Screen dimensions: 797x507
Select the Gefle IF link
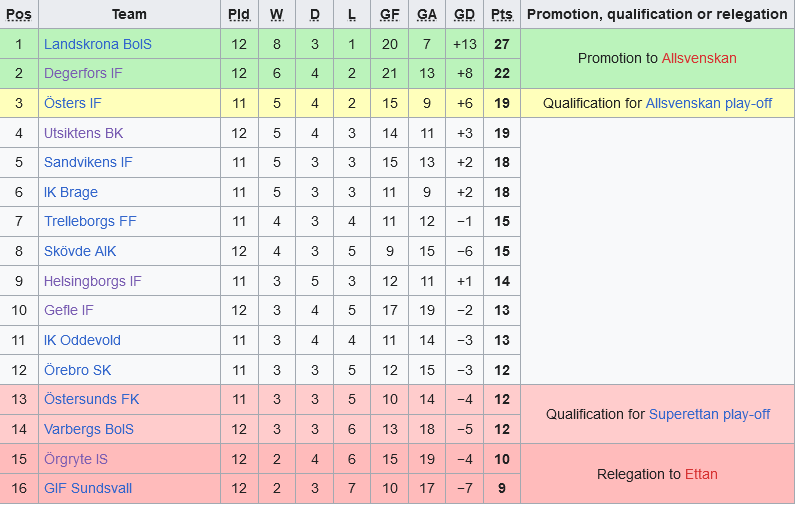[x=69, y=310]
